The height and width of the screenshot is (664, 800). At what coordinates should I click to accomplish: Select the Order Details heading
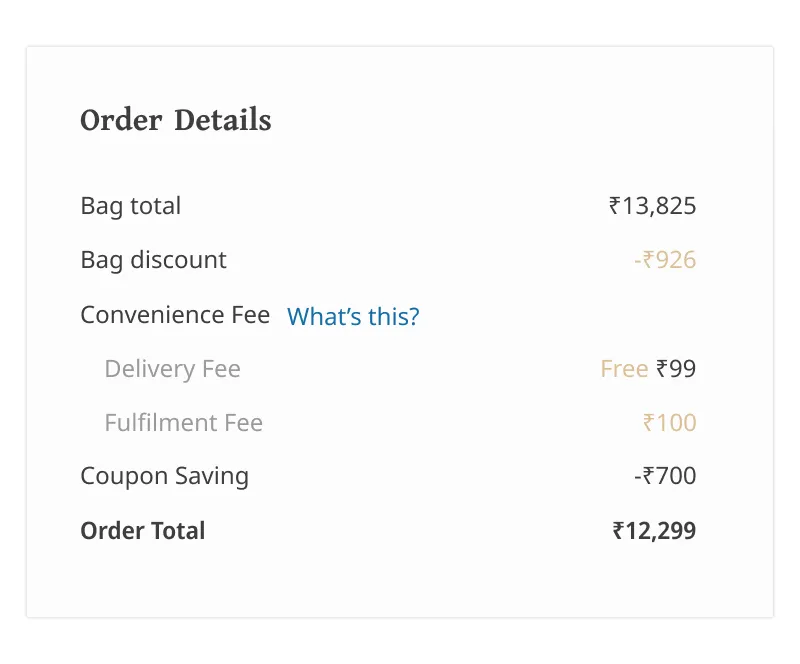click(x=175, y=120)
